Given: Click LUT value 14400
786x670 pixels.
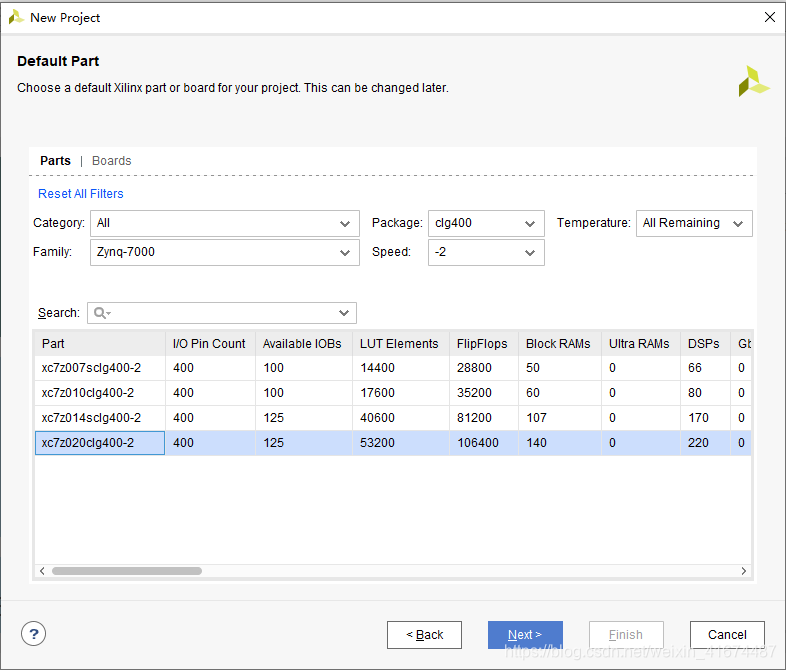Looking at the screenshot, I should [377, 368].
